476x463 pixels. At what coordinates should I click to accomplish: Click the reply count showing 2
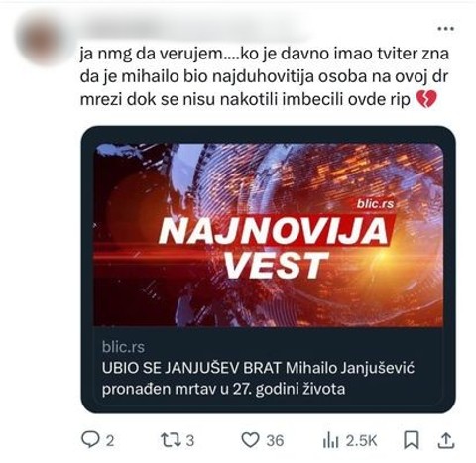pos(110,441)
